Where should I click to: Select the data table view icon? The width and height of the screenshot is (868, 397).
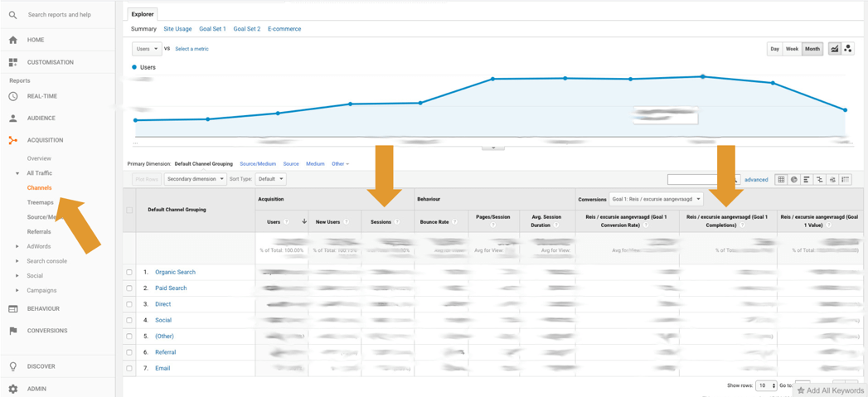[x=780, y=179]
